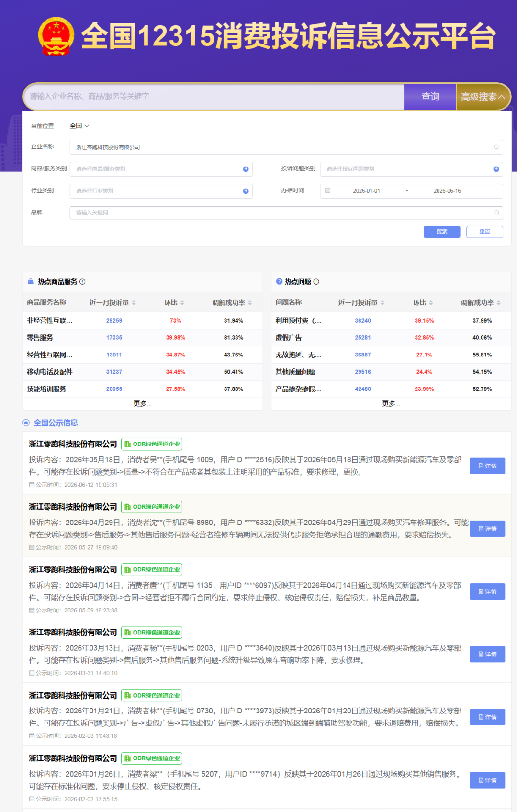Click ODR绿色通道企业 badge on 2026-05-09 entry
Viewport: 517px width, 812px height.
click(x=152, y=569)
